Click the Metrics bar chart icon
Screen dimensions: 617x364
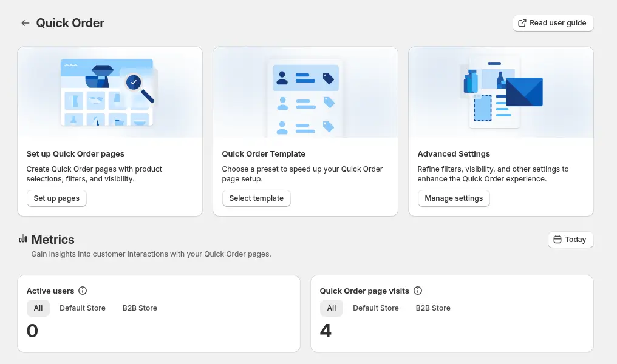23,239
